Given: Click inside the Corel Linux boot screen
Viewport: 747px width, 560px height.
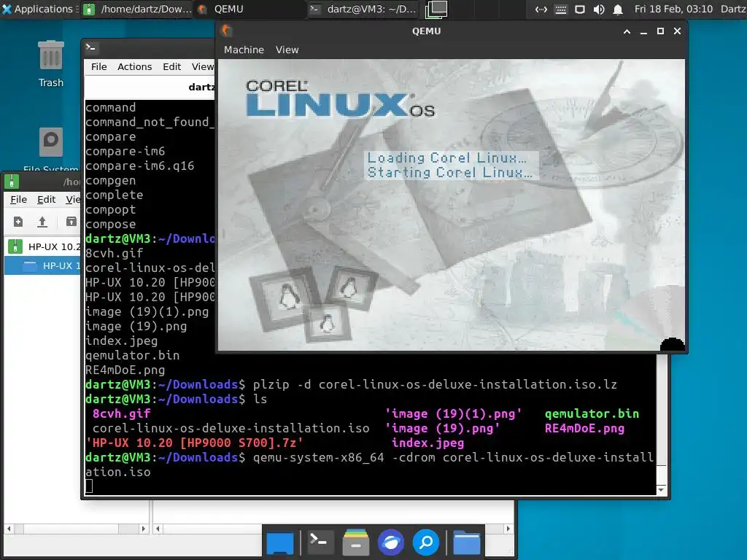Looking at the screenshot, I should (451, 205).
